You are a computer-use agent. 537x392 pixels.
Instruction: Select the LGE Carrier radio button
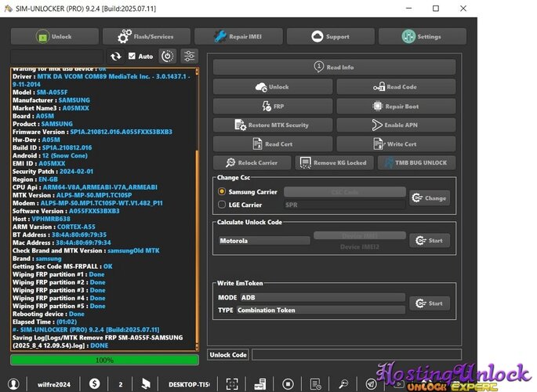tap(222, 205)
